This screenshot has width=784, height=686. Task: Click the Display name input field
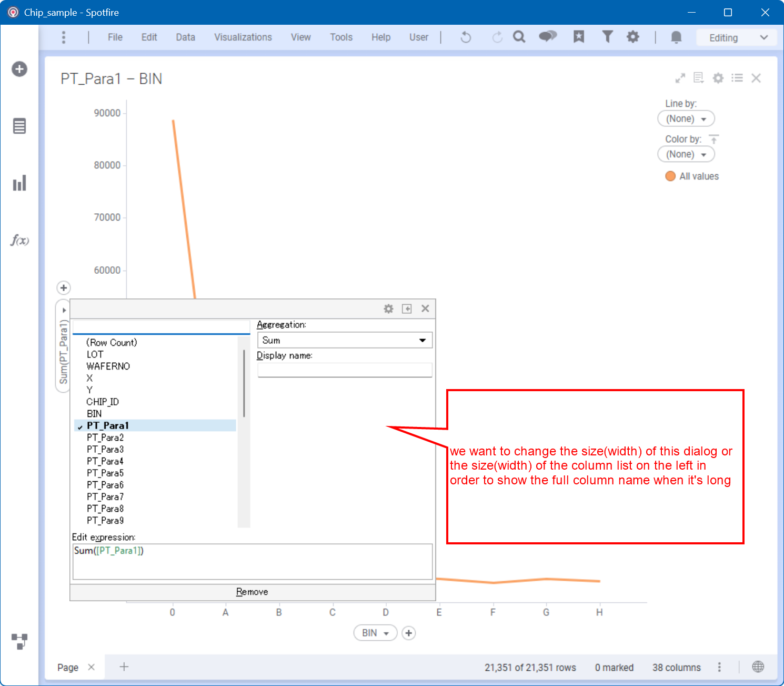click(x=345, y=370)
